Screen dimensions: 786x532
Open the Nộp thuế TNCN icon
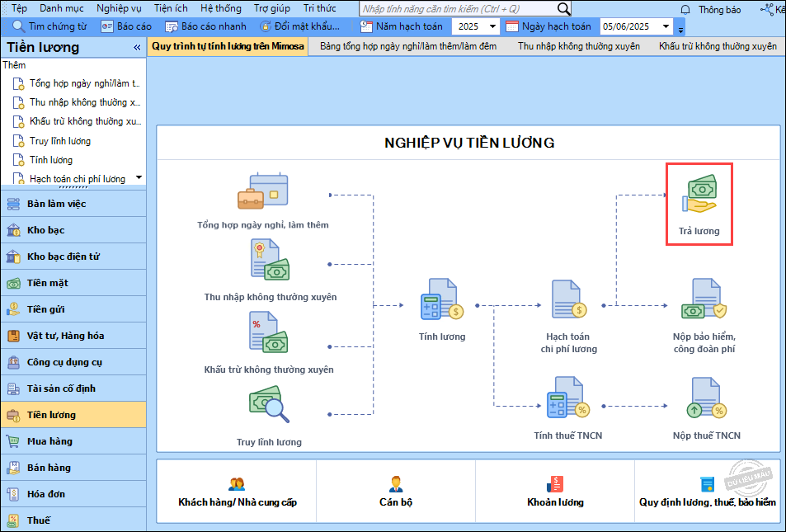click(x=706, y=398)
